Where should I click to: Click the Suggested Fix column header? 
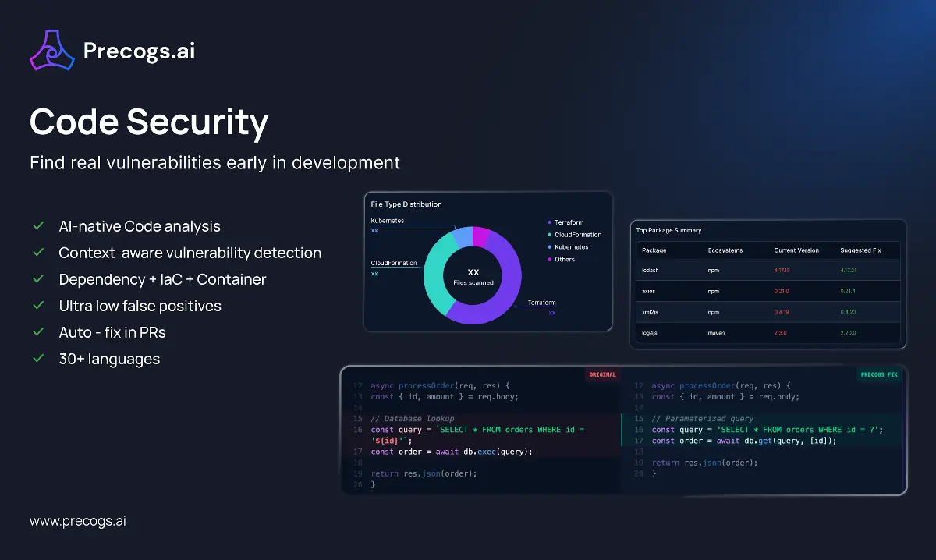pos(860,250)
